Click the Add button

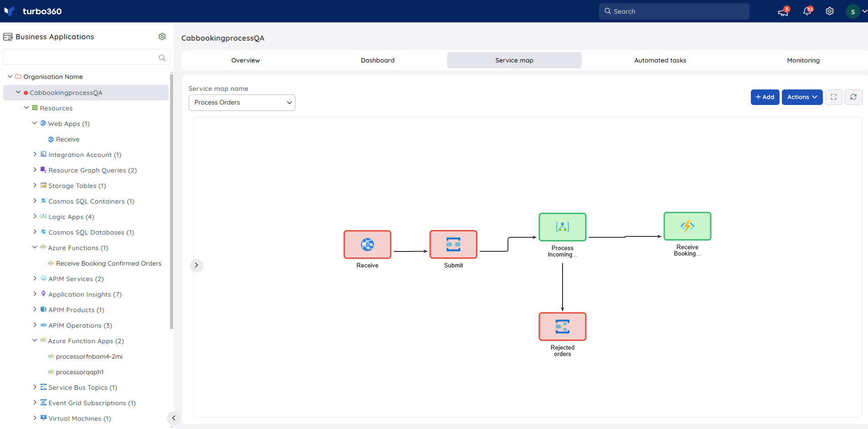[x=765, y=97]
